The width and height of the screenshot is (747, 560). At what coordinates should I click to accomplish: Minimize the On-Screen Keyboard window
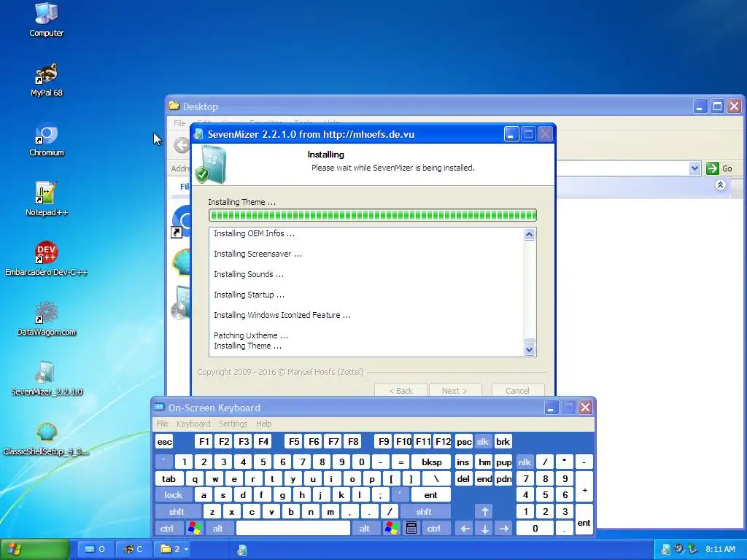(551, 408)
